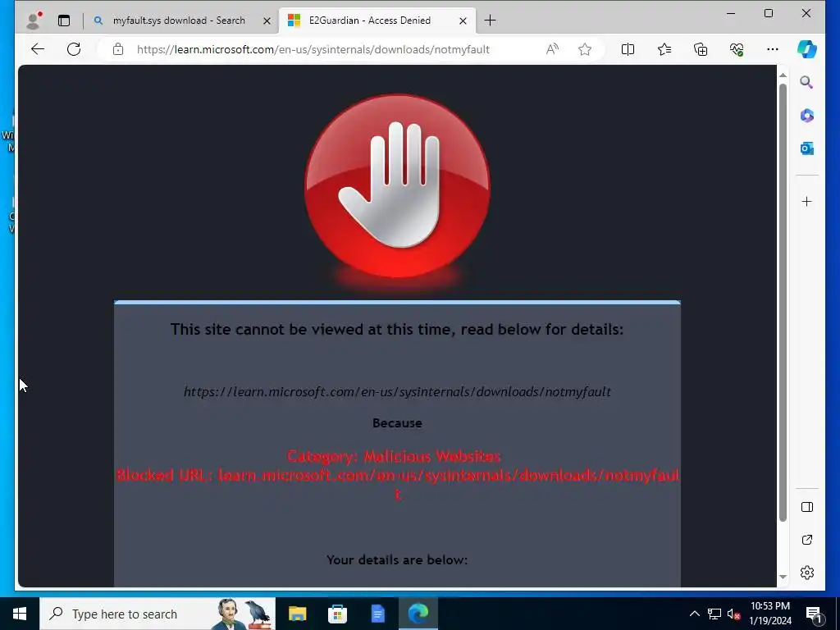Open File Explorer from taskbar
The height and width of the screenshot is (630, 840).
click(297, 614)
